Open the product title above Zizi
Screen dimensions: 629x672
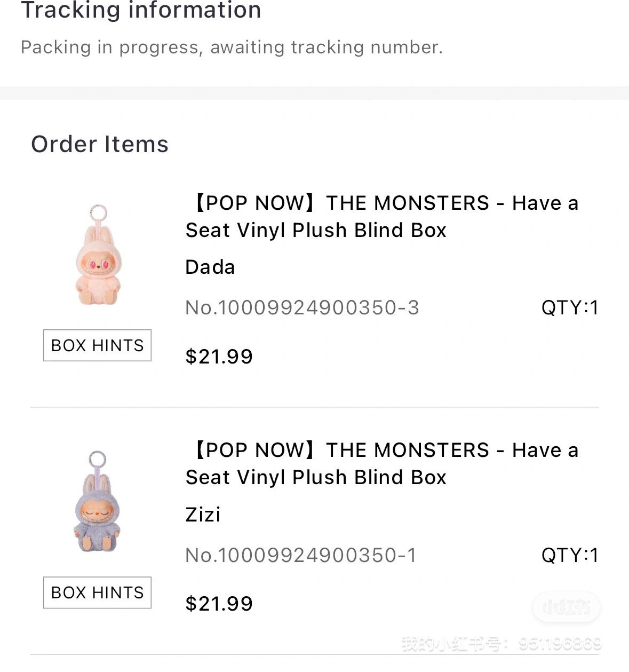coord(382,463)
